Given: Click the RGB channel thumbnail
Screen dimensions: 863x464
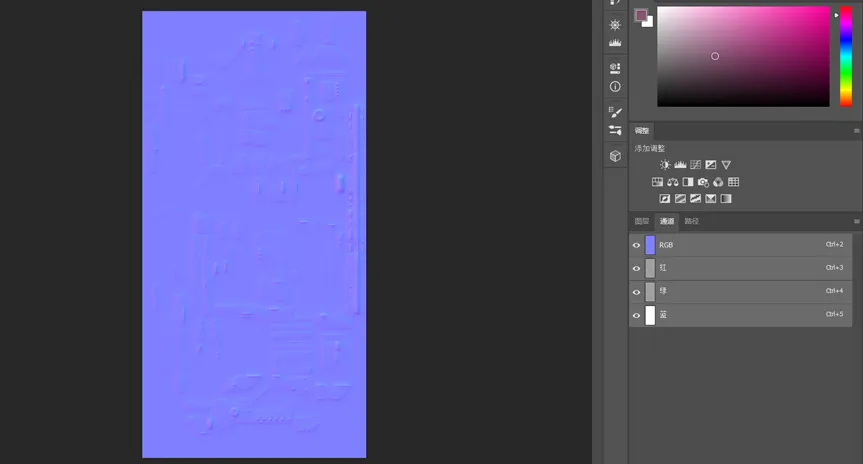Looking at the screenshot, I should (650, 245).
